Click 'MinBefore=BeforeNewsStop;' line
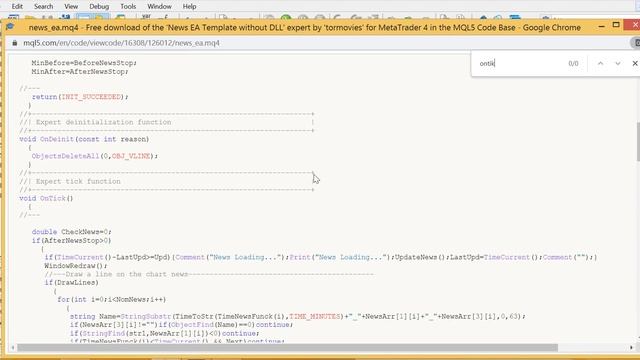640x360 pixels. click(x=84, y=63)
